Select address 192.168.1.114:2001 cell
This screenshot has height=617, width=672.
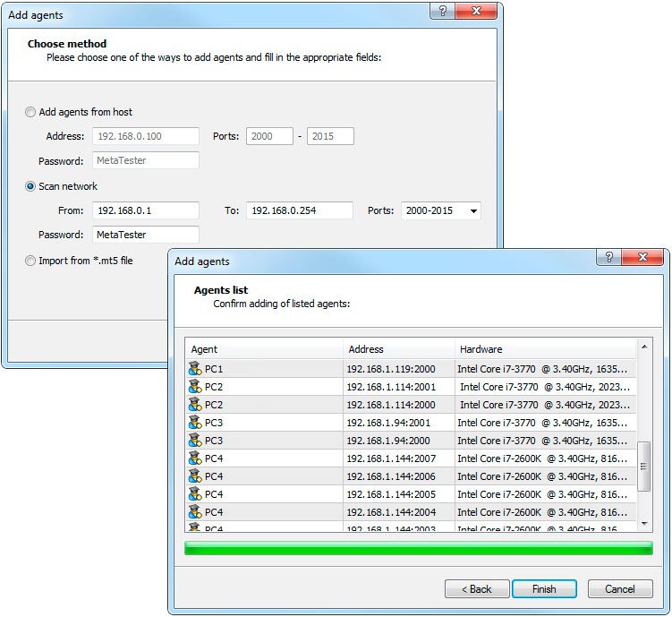[399, 387]
